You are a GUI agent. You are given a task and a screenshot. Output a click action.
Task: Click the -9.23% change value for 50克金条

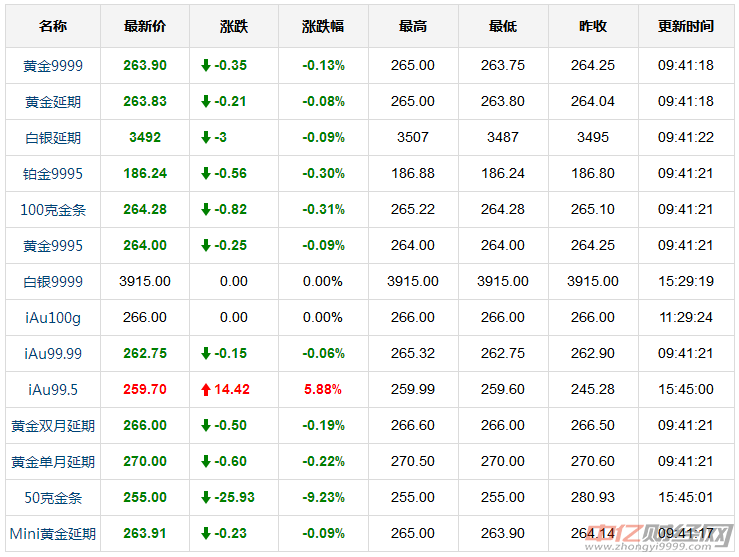click(323, 498)
